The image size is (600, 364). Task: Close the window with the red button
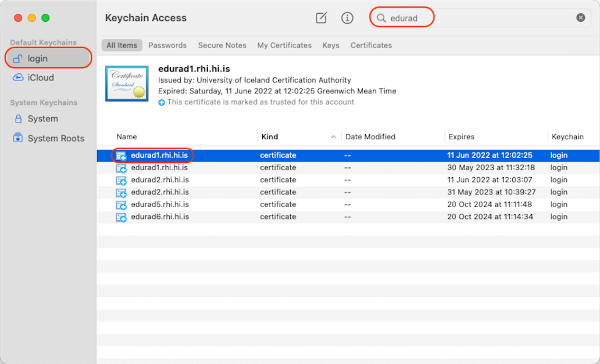tap(18, 18)
